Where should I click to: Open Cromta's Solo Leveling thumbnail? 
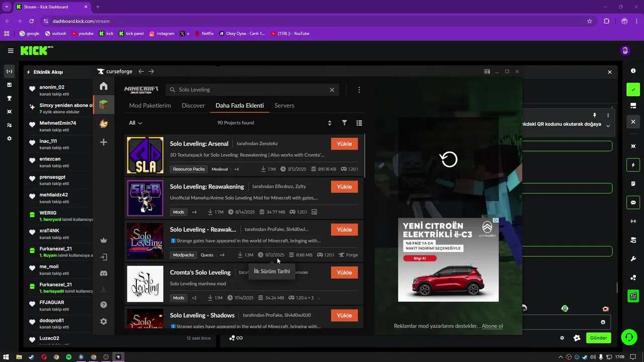pos(145,284)
